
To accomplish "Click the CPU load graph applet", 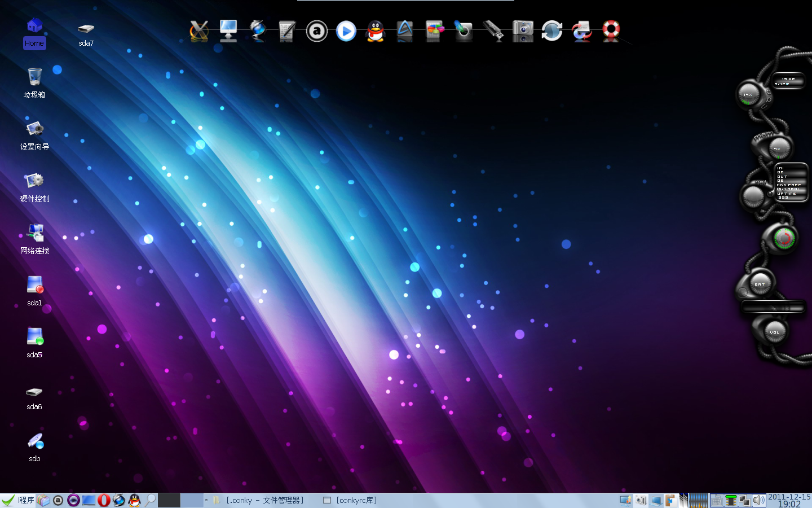I will click(x=699, y=500).
